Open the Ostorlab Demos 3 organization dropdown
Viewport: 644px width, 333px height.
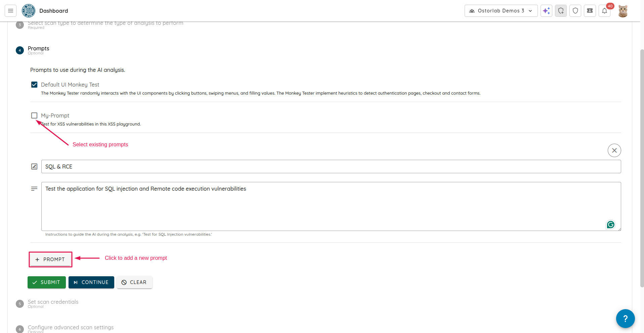(x=501, y=11)
